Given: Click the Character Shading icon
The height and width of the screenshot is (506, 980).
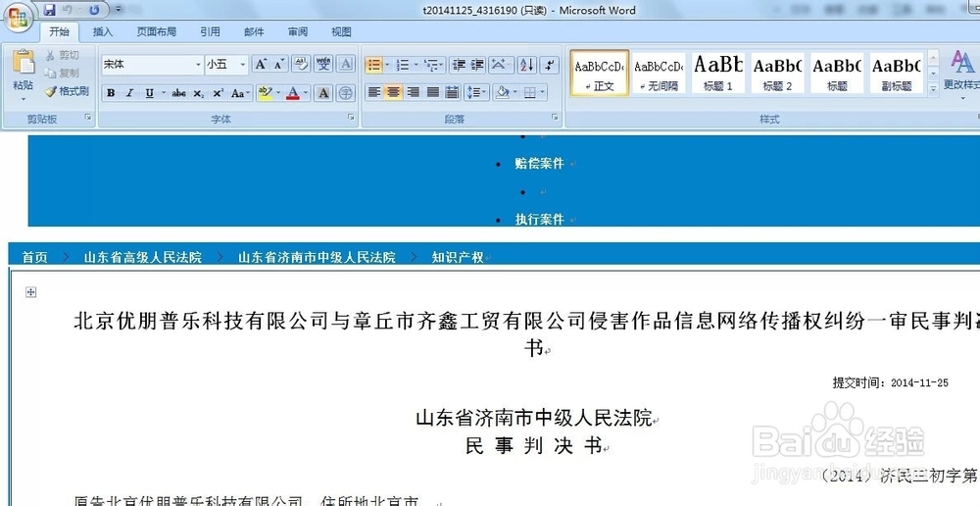Looking at the screenshot, I should point(323,93).
